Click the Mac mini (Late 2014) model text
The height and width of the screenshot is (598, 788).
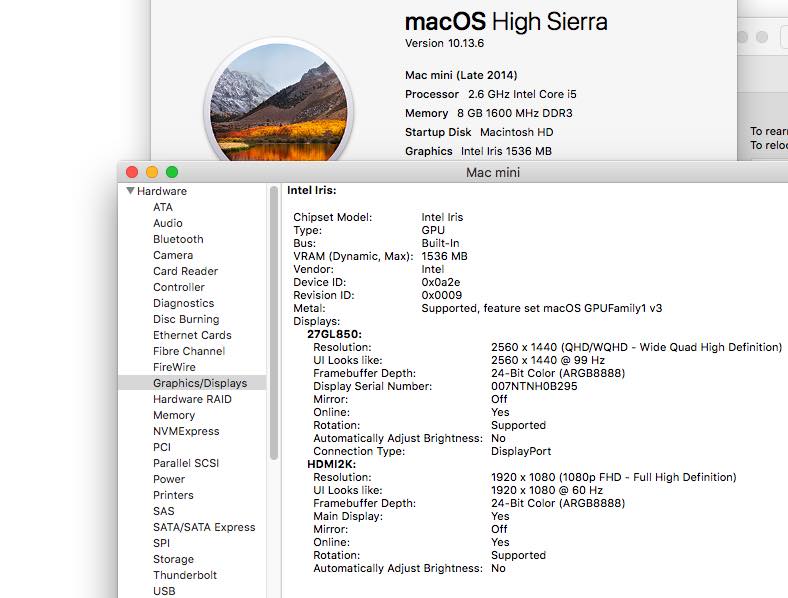pos(461,75)
